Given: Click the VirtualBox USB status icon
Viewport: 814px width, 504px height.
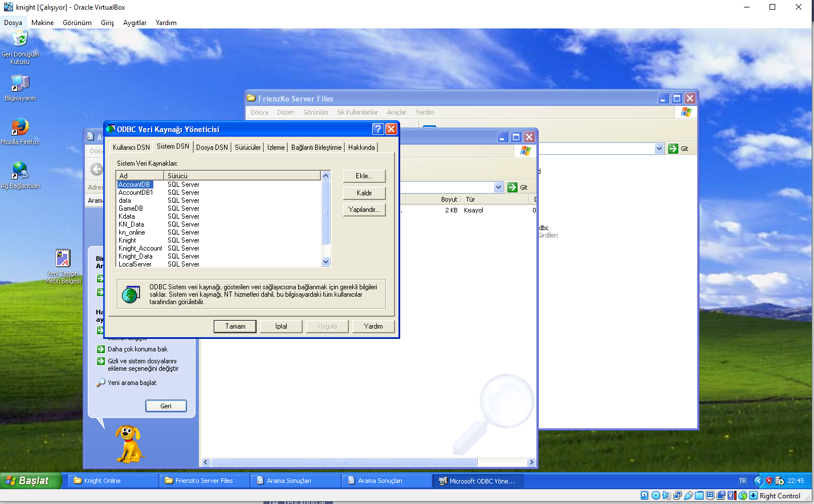Looking at the screenshot, I should pos(688,495).
